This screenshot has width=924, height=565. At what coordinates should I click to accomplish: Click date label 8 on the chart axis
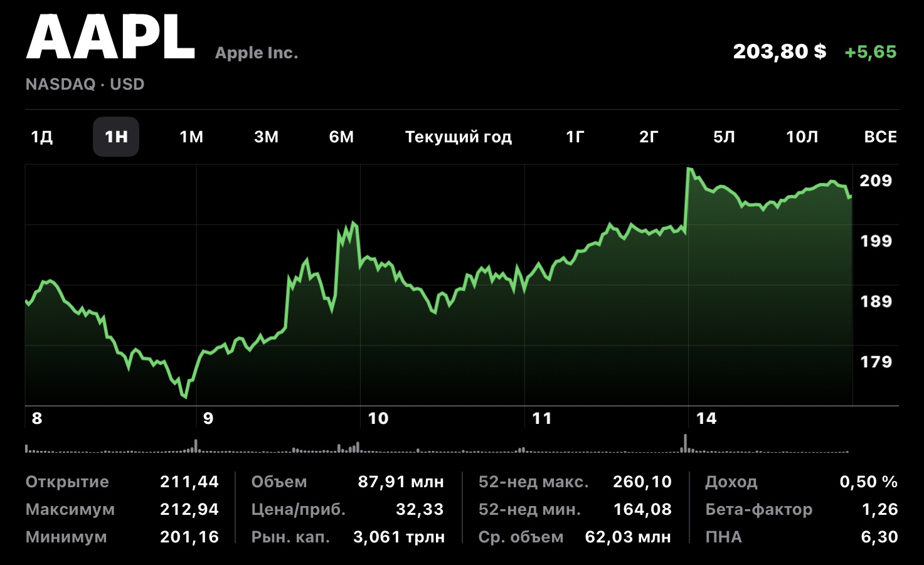coord(37,418)
